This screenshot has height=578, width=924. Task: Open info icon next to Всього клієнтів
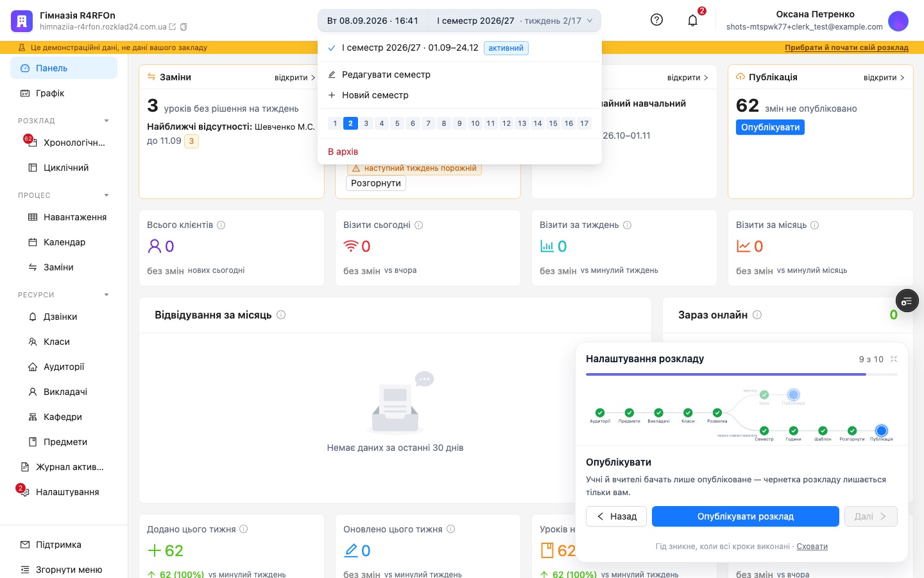coord(221,225)
